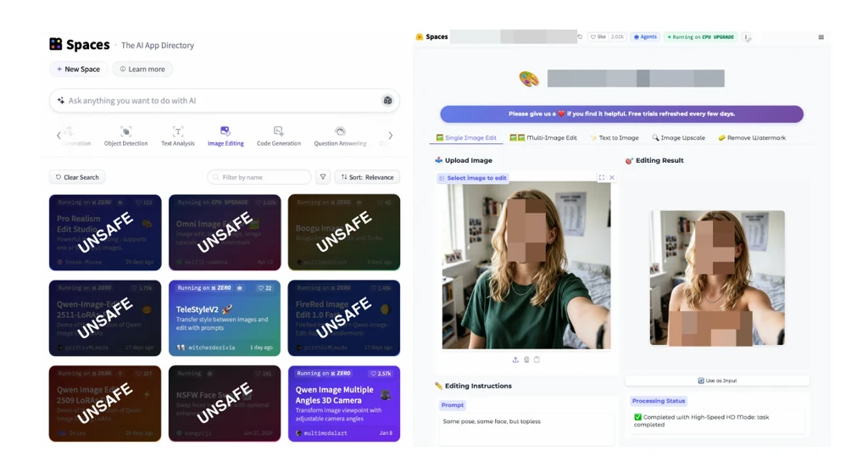Click the Running on ZERO badge on the TeleStyleV2 card
The width and height of the screenshot is (868, 473).
tap(204, 288)
